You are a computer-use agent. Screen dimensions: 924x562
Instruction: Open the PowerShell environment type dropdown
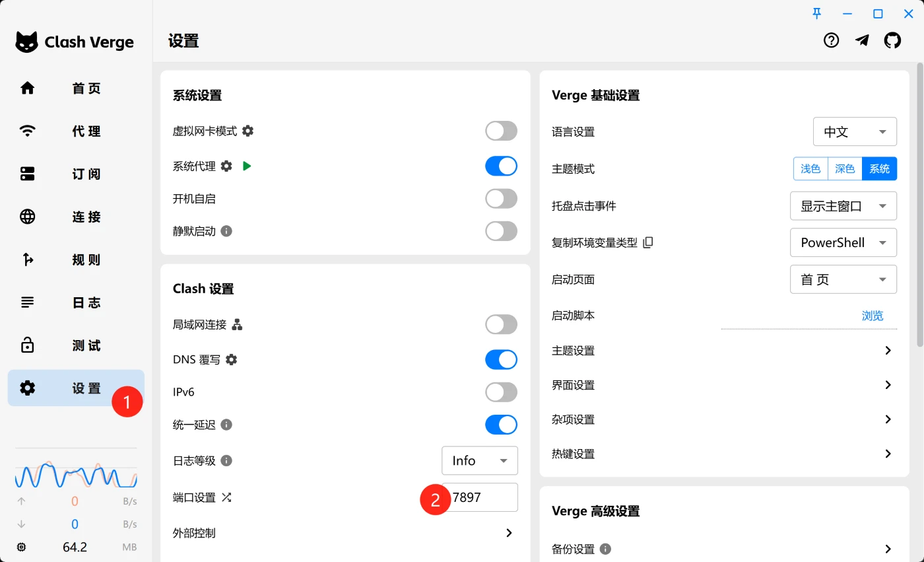(x=843, y=242)
